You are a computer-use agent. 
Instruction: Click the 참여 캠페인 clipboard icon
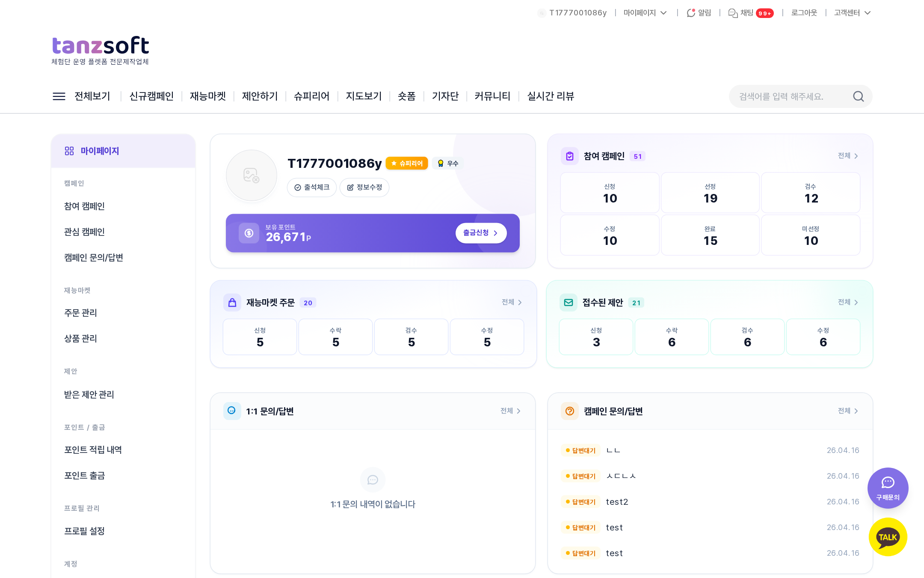(x=570, y=156)
